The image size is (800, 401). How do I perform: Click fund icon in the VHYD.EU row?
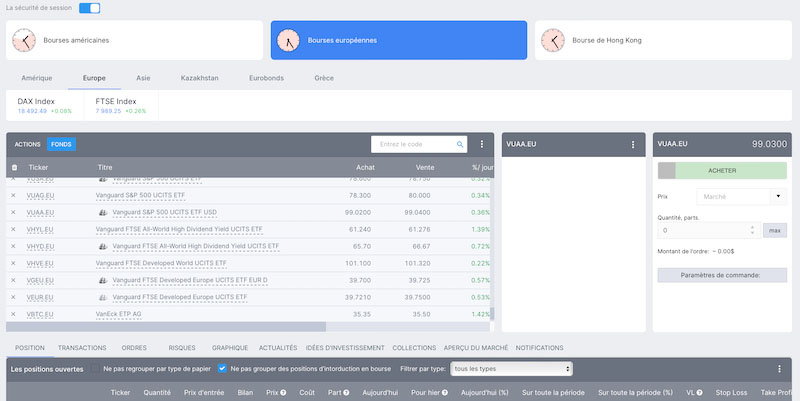103,246
